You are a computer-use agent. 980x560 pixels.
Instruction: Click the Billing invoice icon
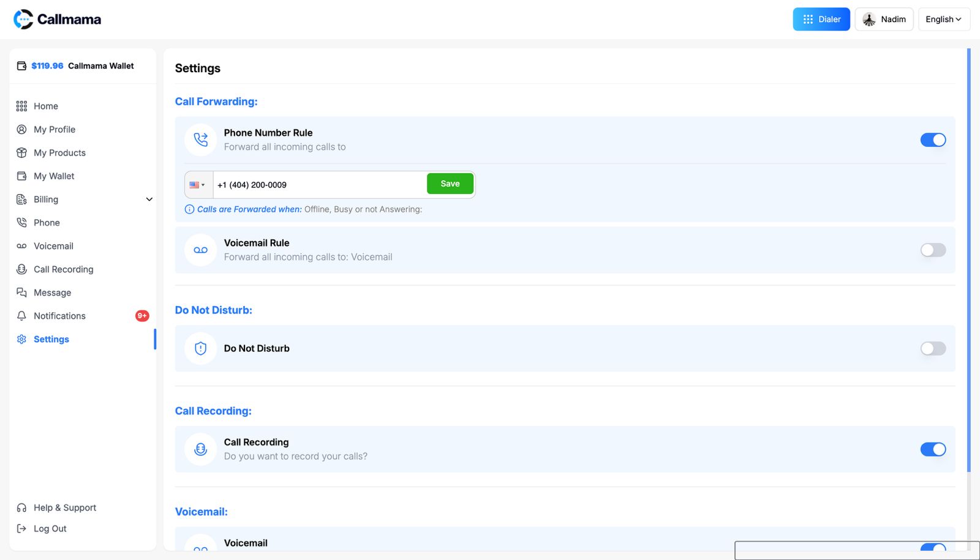click(21, 199)
